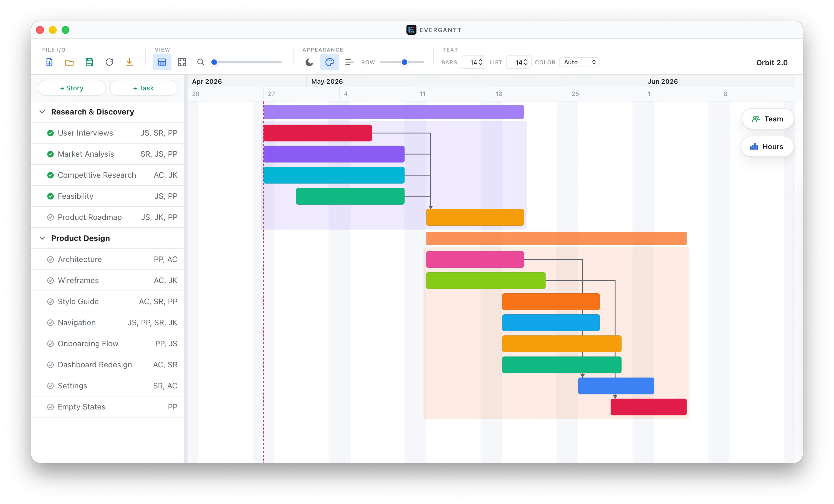Screen dimensions: 834x504
Task: Toggle the color palette appearance option
Action: point(329,62)
